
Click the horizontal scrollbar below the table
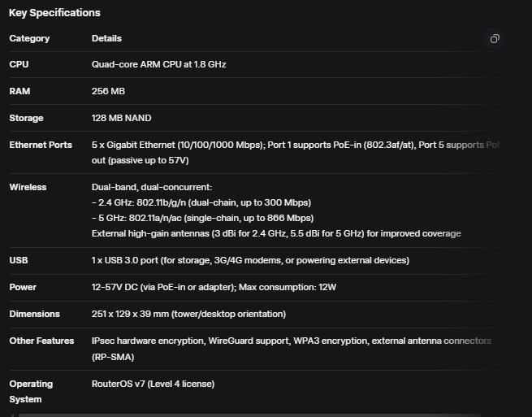click(x=244, y=415)
